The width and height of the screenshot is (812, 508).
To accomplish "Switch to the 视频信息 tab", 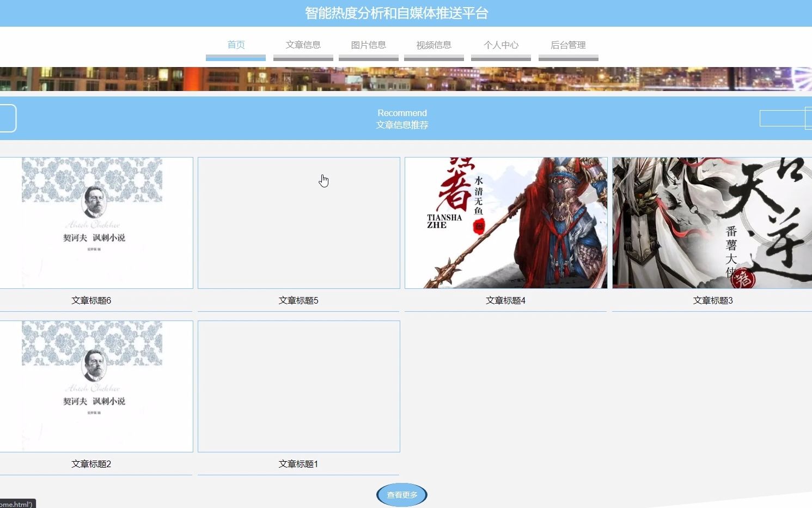I will (x=434, y=45).
